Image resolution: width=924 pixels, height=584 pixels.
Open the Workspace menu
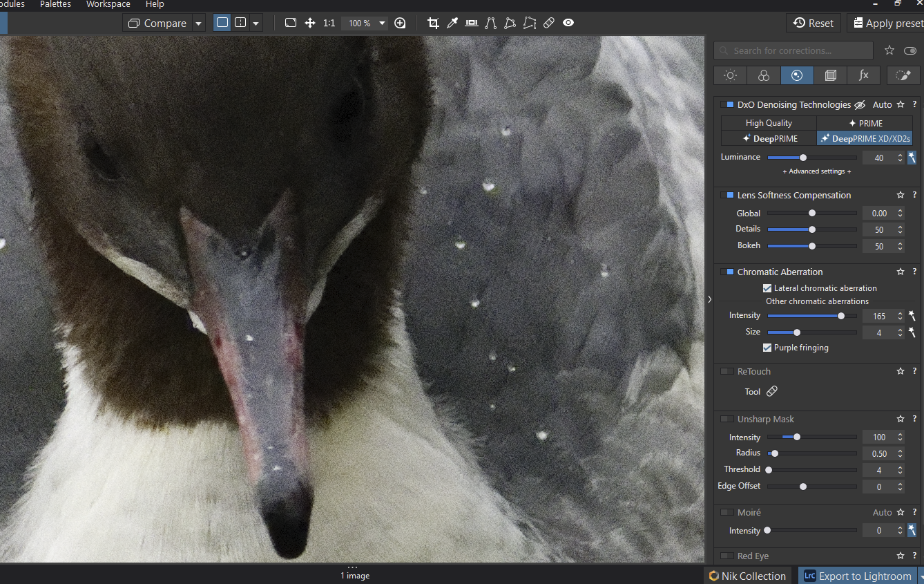point(108,4)
